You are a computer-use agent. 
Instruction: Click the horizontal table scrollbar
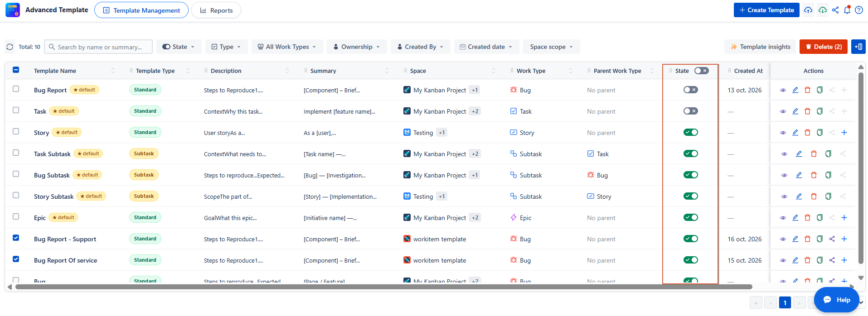click(384, 287)
